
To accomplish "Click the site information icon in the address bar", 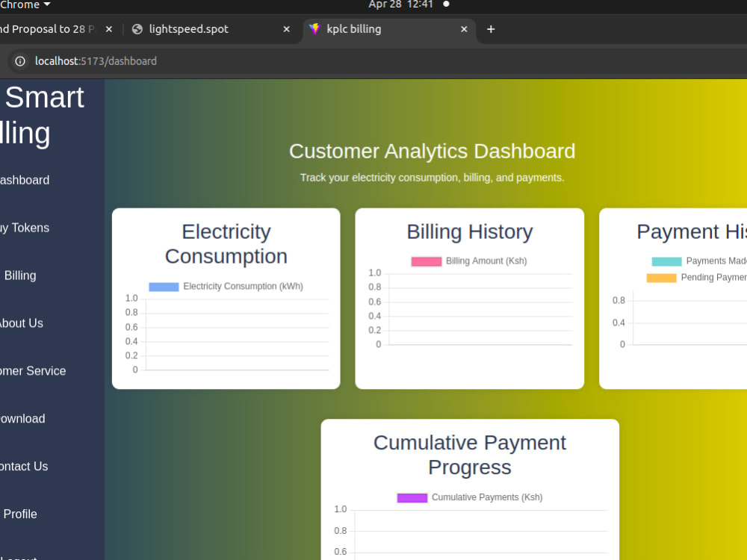I will (x=19, y=61).
